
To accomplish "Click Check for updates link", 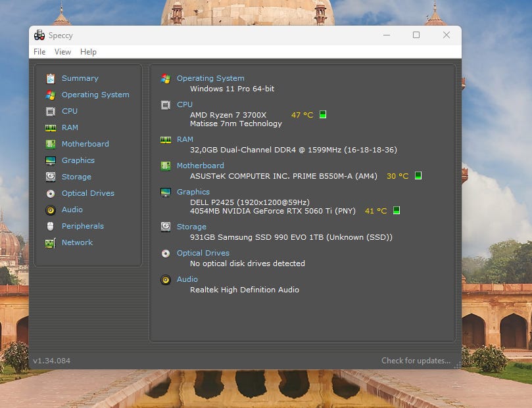I will (416, 361).
